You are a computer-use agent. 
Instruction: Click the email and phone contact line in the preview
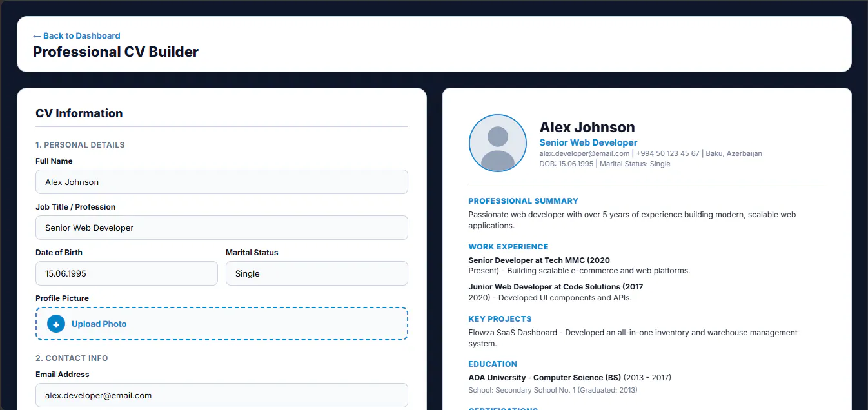pos(651,153)
